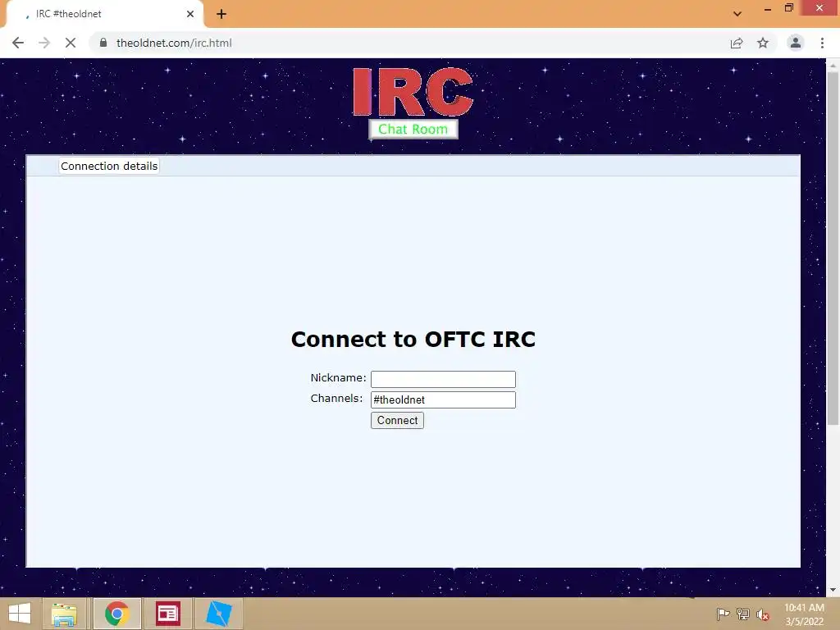This screenshot has height=630, width=840.
Task: Bookmark this page with star icon
Action: coord(763,43)
